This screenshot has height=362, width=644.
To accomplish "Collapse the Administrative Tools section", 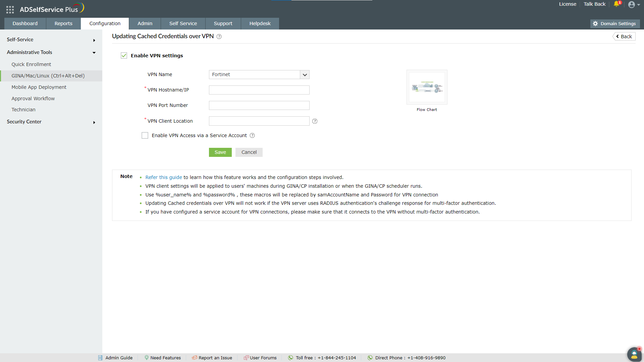I will [x=94, y=53].
